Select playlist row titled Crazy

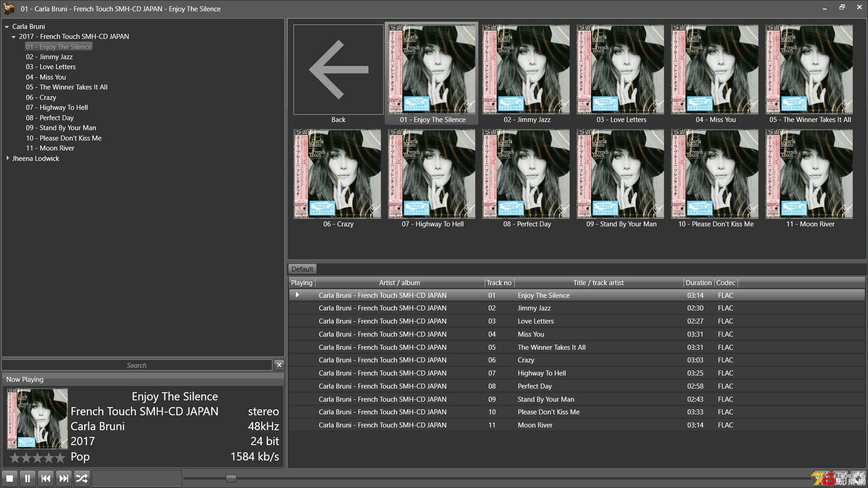tap(576, 360)
